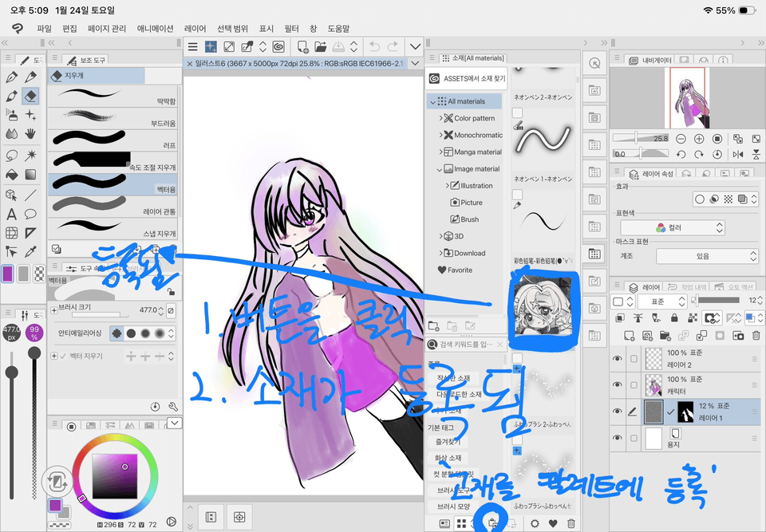This screenshot has width=766, height=532.
Task: Create a new raster layer
Action: [630, 336]
